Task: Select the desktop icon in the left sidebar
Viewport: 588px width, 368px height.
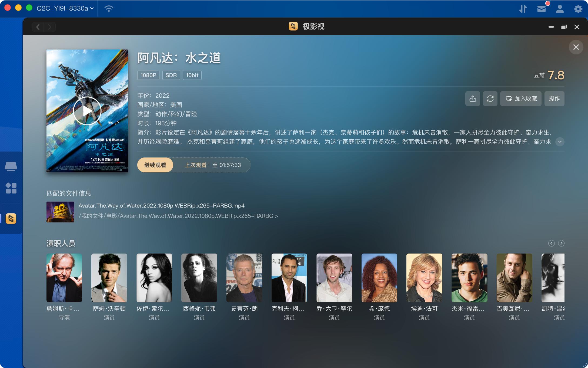Action: (11, 166)
